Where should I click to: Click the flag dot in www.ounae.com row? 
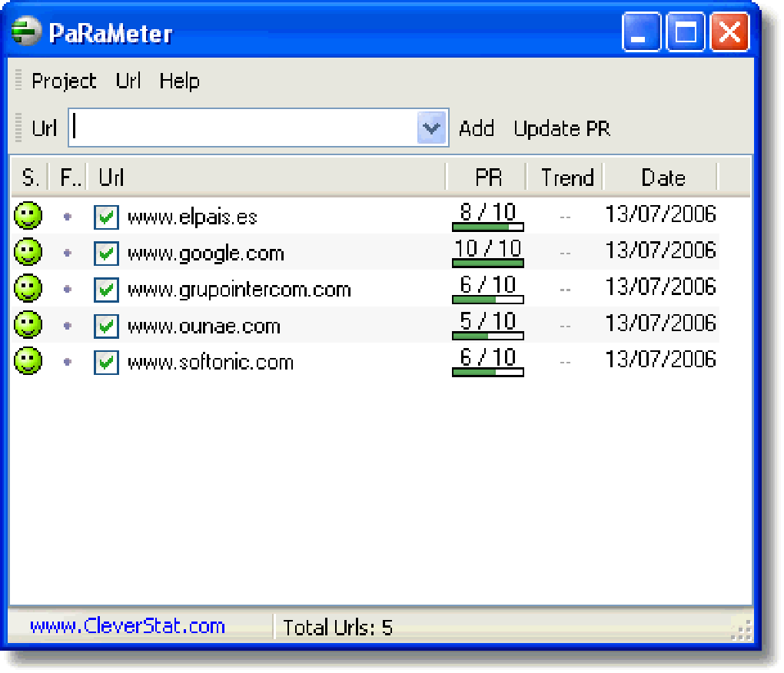(68, 326)
